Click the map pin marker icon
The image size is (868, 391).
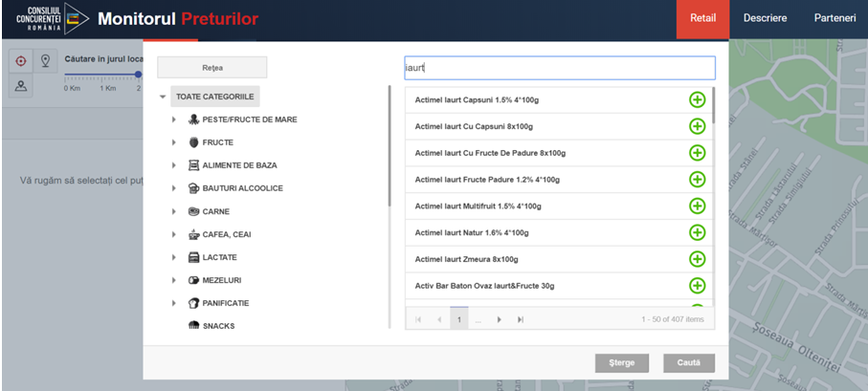point(45,61)
